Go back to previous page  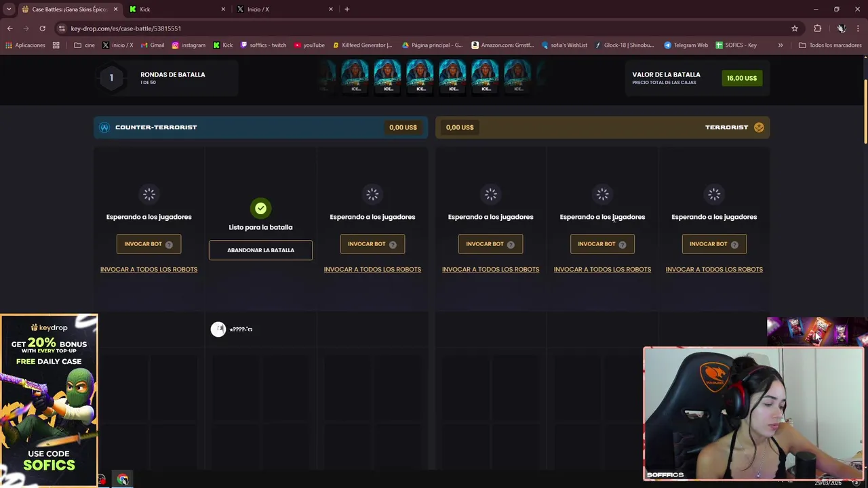pyautogui.click(x=9, y=28)
